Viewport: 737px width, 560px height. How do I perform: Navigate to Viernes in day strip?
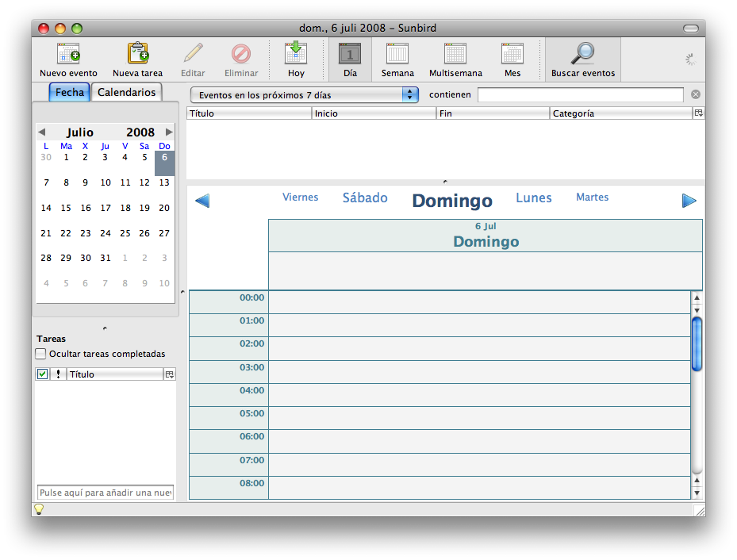[301, 198]
